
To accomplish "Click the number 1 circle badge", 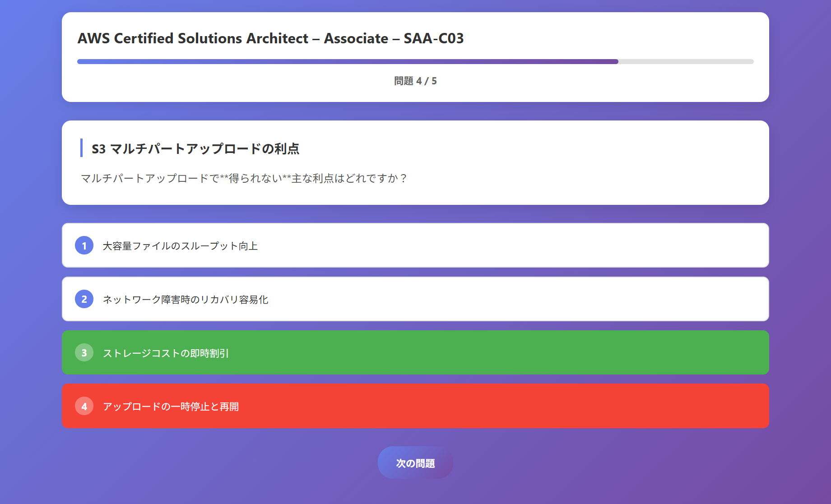I will coord(84,245).
